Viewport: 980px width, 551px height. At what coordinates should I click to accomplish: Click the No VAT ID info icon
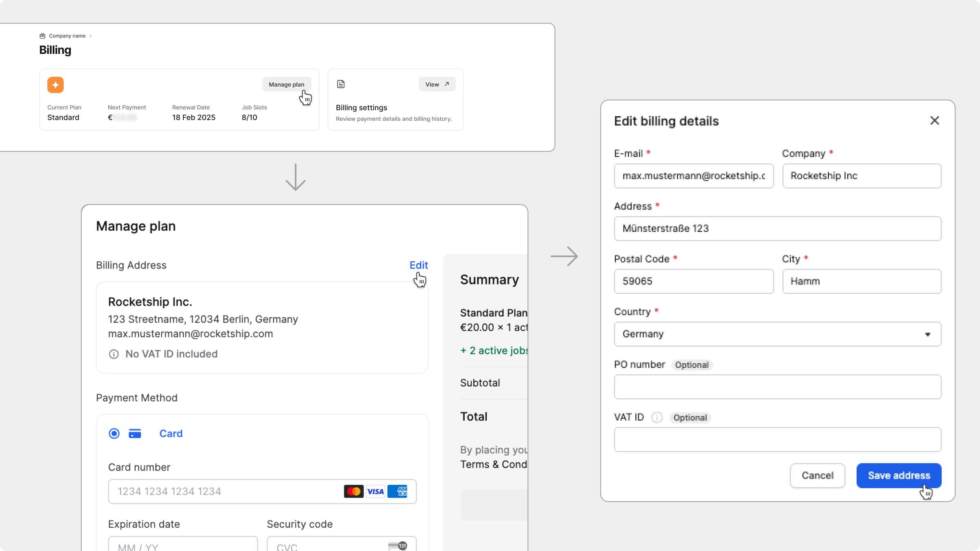(114, 354)
